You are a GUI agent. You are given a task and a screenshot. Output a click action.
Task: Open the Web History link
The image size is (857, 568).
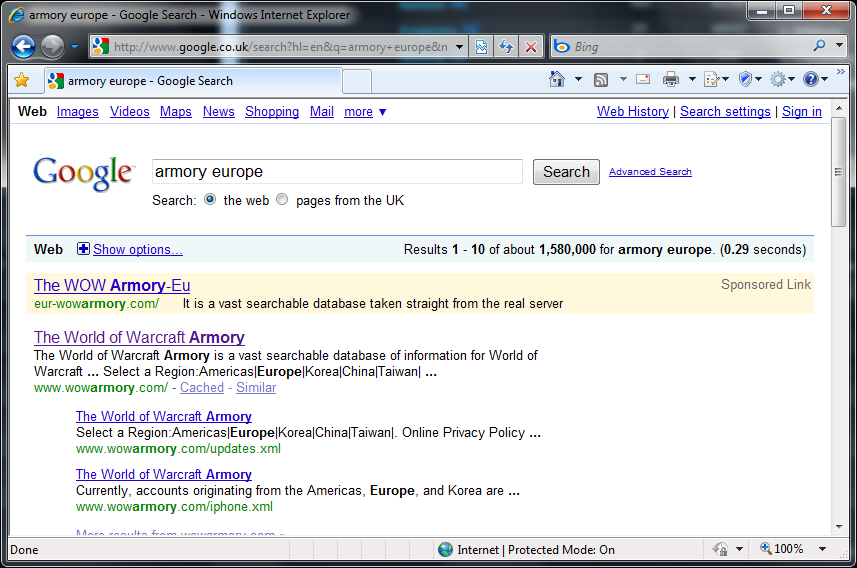(x=632, y=112)
